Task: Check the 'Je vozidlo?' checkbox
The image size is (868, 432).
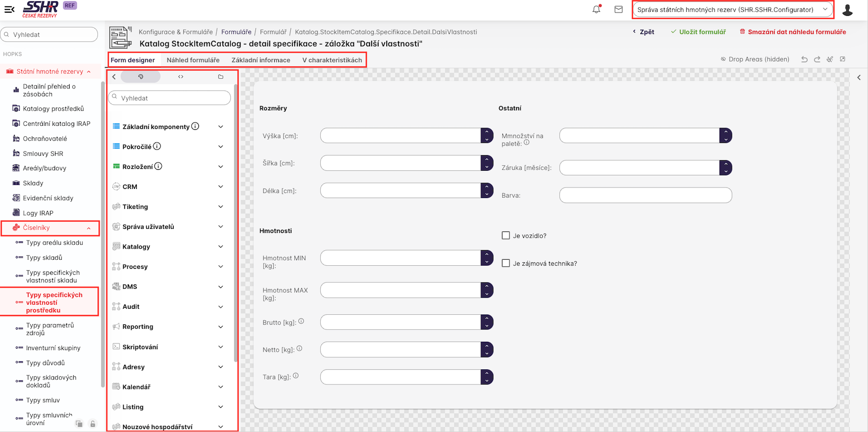Action: 505,235
